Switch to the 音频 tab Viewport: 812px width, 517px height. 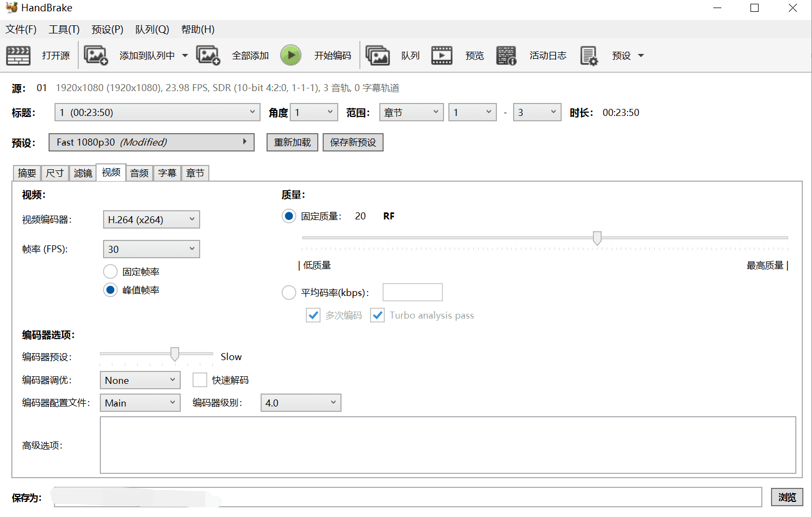click(x=139, y=173)
